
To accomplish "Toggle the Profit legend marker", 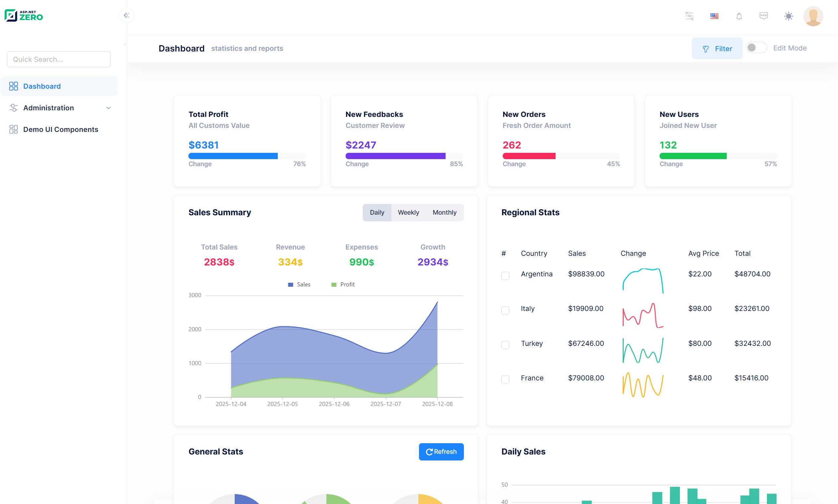I will coord(334,285).
